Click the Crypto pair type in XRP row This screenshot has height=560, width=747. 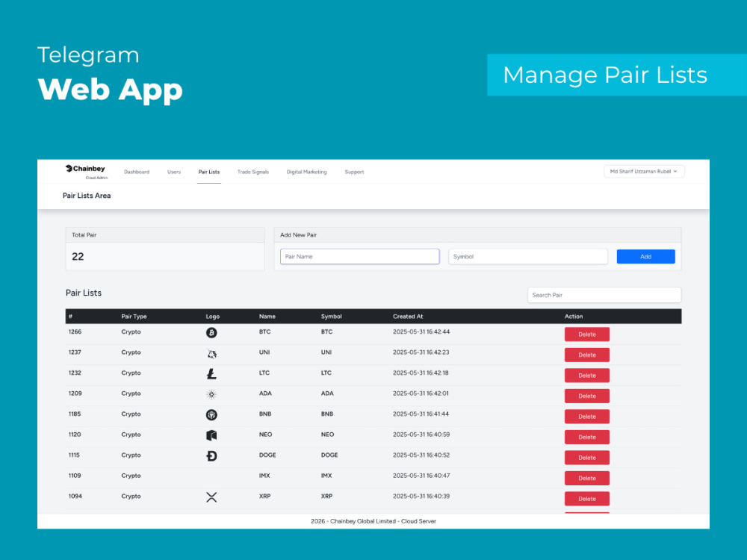tap(131, 496)
